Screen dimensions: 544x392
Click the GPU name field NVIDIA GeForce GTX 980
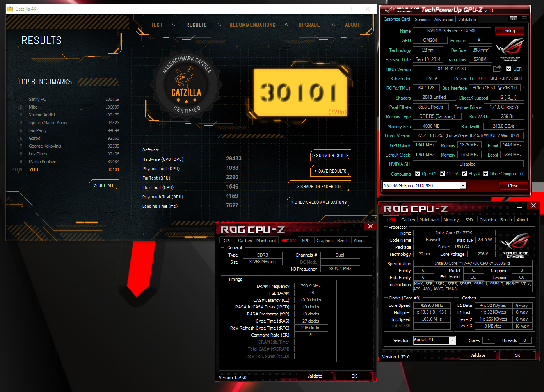[452, 31]
